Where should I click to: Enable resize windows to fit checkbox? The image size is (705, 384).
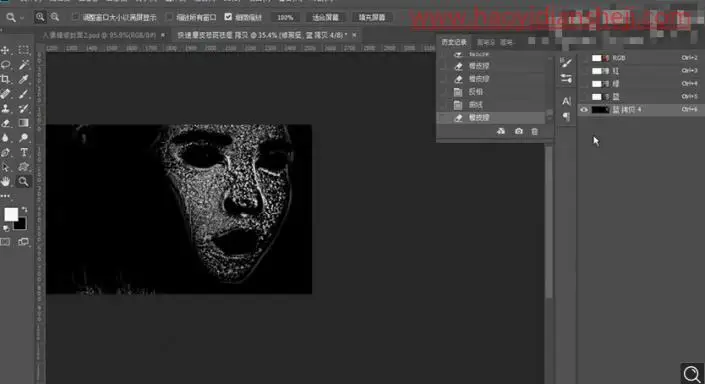pyautogui.click(x=76, y=17)
